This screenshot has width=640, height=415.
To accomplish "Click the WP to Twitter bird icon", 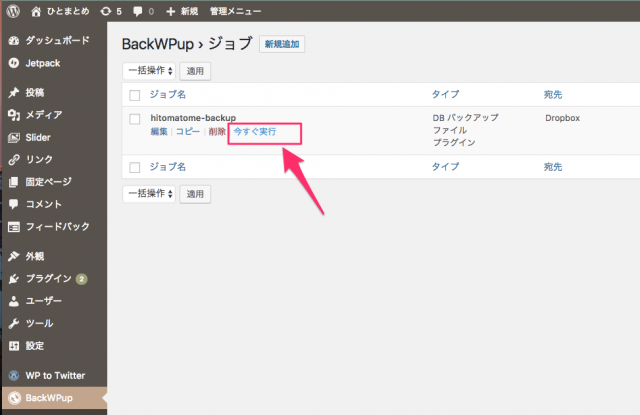I will (x=14, y=375).
